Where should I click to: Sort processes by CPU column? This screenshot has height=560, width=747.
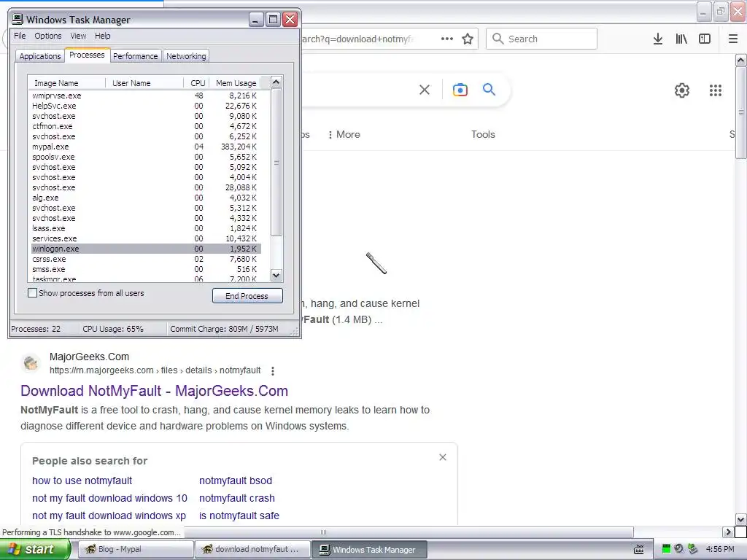[197, 83]
